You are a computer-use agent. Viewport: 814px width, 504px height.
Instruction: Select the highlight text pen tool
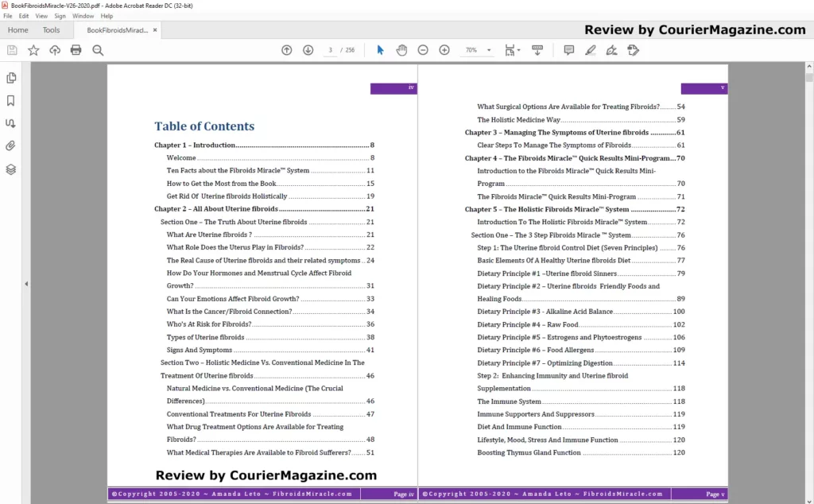coord(591,50)
